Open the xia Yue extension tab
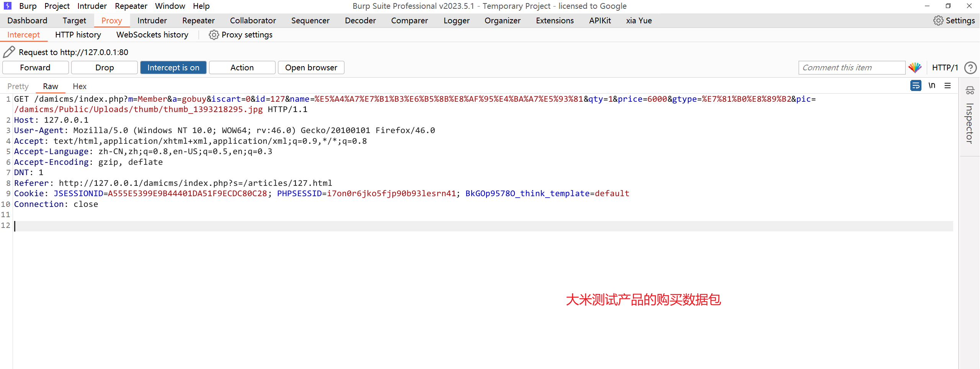Viewport: 980px width, 369px height. click(639, 21)
